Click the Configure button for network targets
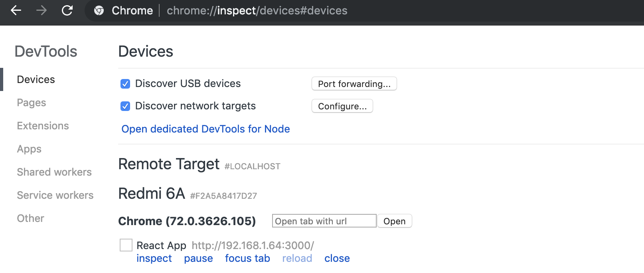The width and height of the screenshot is (644, 273). click(342, 106)
